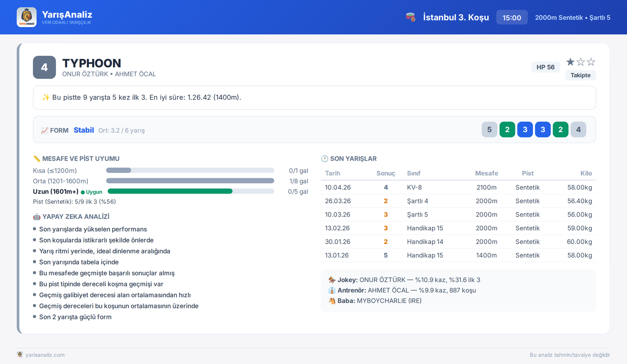
Task: Click the 15:00 race time badge
Action: click(512, 18)
